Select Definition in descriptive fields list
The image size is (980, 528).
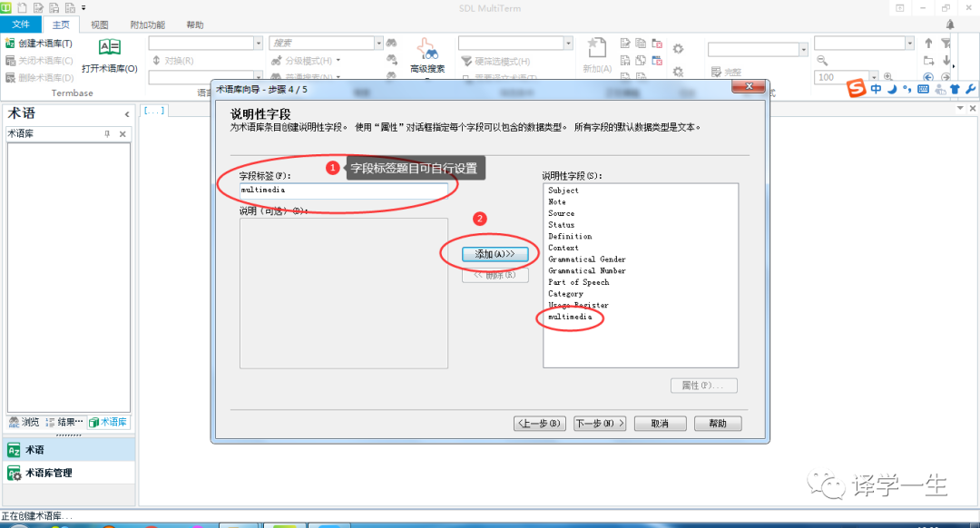pos(570,236)
